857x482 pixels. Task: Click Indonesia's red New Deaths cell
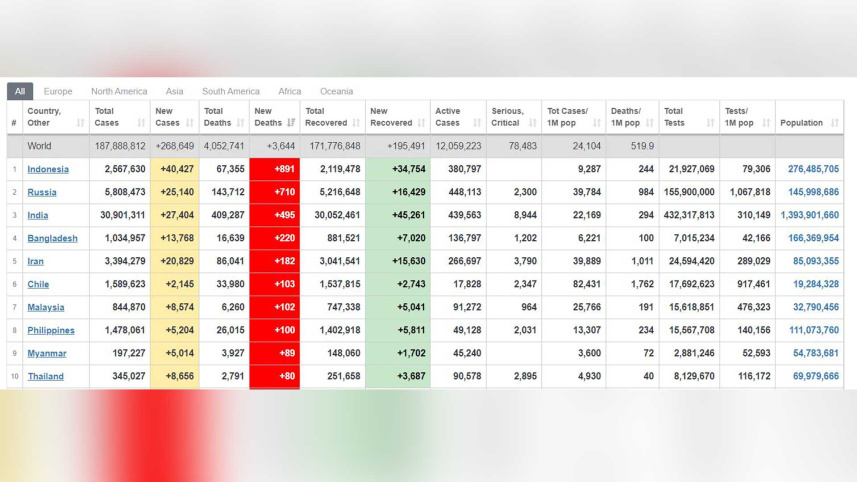tap(274, 169)
